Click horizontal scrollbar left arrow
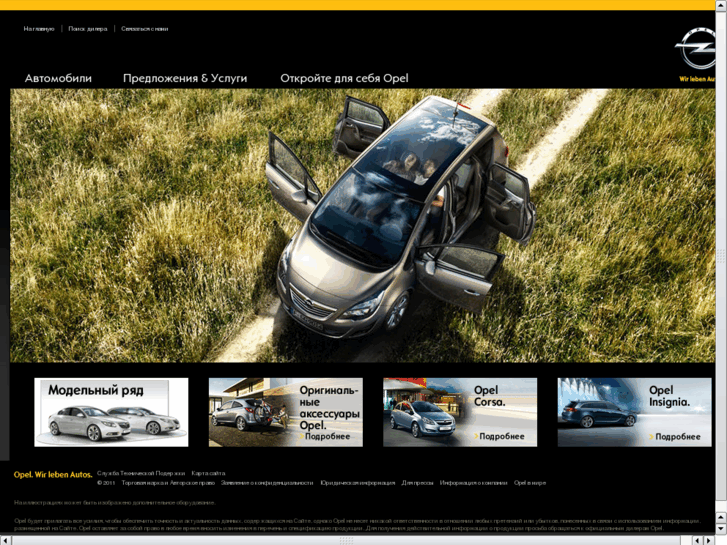The width and height of the screenshot is (727, 545). [5, 540]
